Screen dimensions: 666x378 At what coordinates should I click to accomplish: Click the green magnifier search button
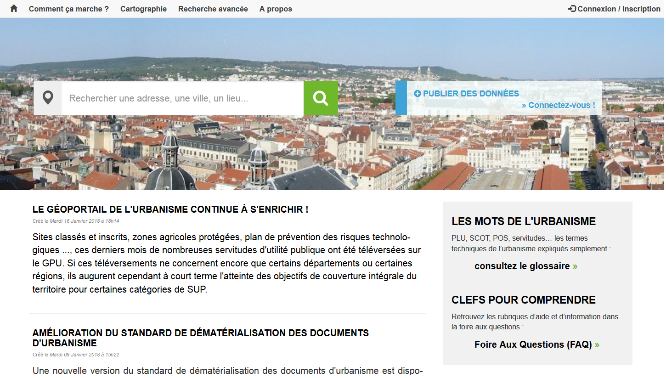coord(321,98)
